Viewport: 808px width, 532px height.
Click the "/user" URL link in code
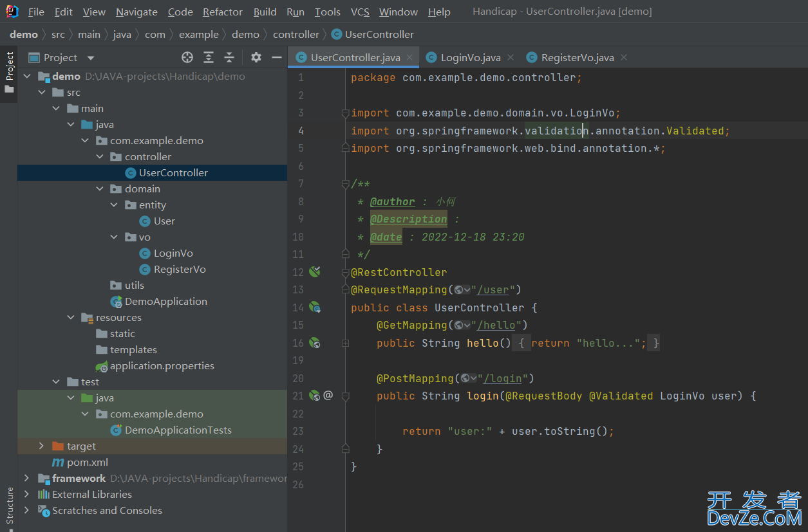pos(493,290)
